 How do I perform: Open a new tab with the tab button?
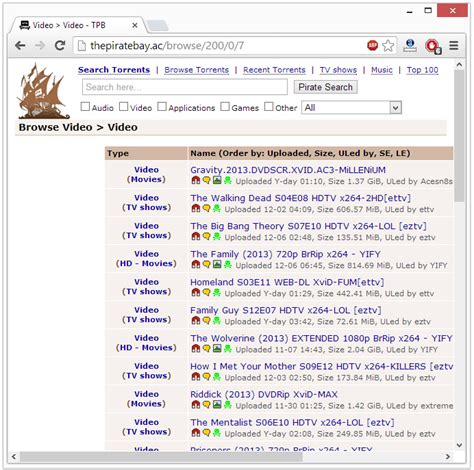tap(157, 25)
